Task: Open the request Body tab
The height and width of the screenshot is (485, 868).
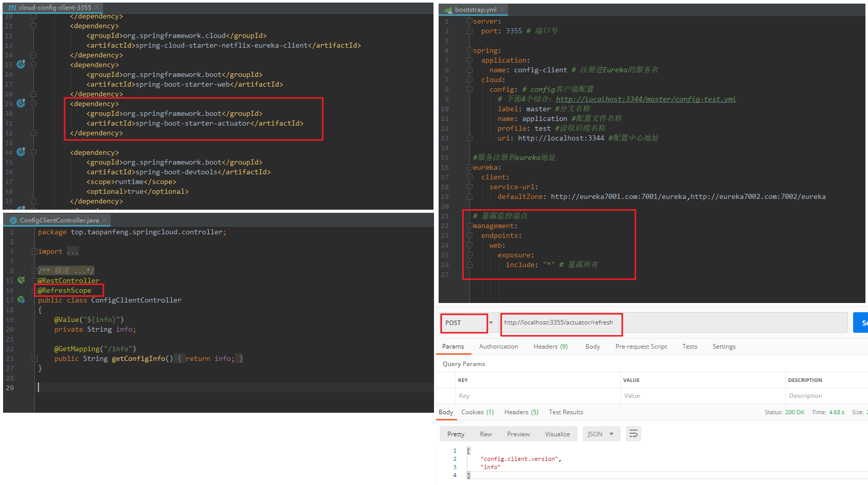Action: click(x=593, y=347)
